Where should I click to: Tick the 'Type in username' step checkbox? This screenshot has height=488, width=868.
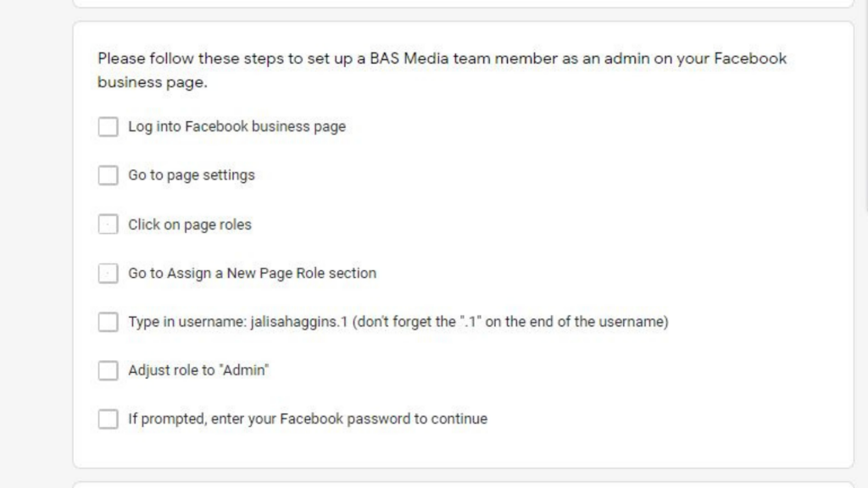pyautogui.click(x=108, y=322)
